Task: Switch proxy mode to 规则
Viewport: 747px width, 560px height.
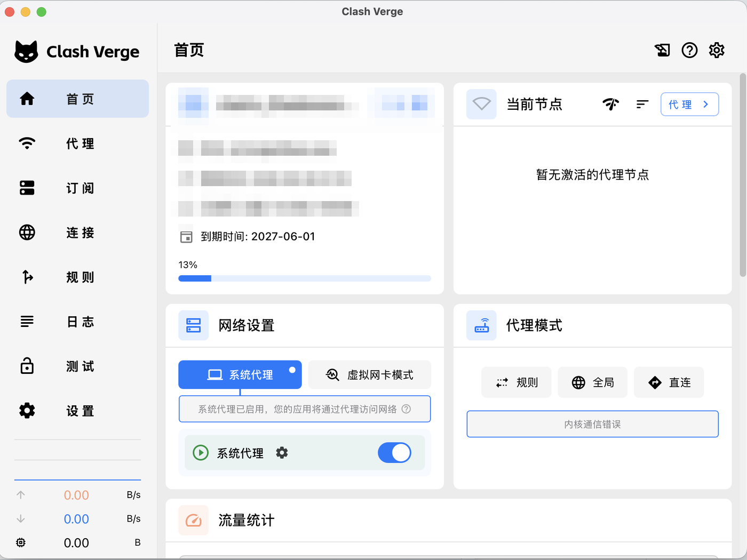Action: 516,382
